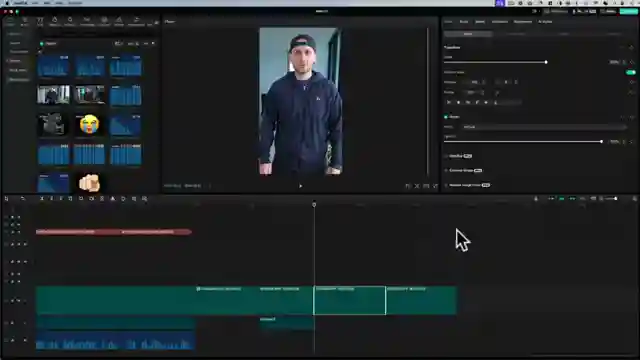Select the last teal clip on main video track
Screen dimensions: 640x360
coord(421,300)
